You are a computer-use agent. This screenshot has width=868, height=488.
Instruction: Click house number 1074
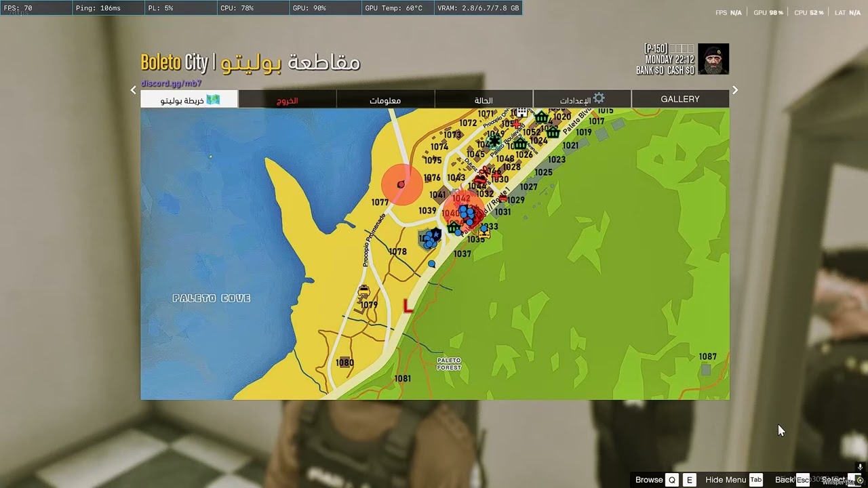point(439,146)
